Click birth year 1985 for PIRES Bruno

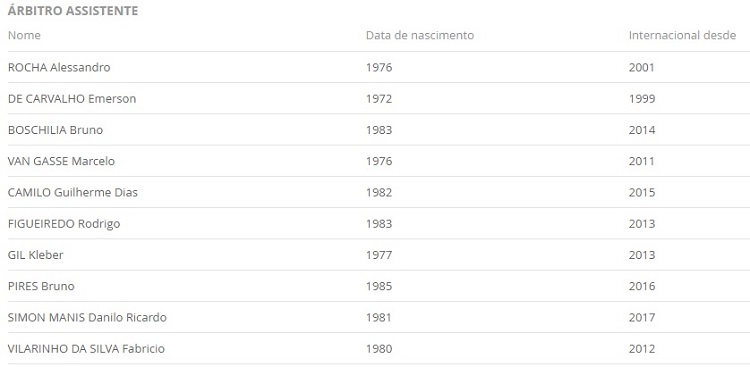click(x=379, y=286)
